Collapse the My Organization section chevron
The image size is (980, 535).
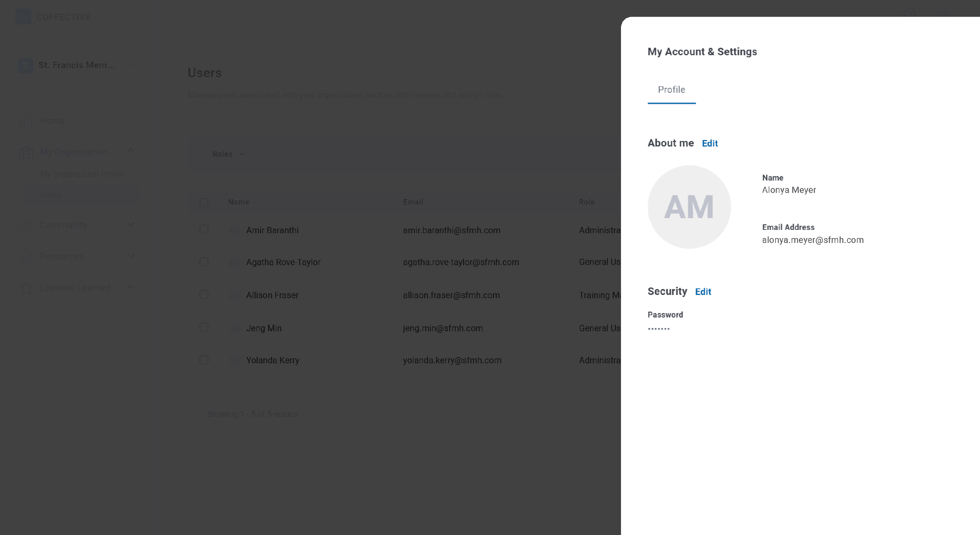point(130,151)
